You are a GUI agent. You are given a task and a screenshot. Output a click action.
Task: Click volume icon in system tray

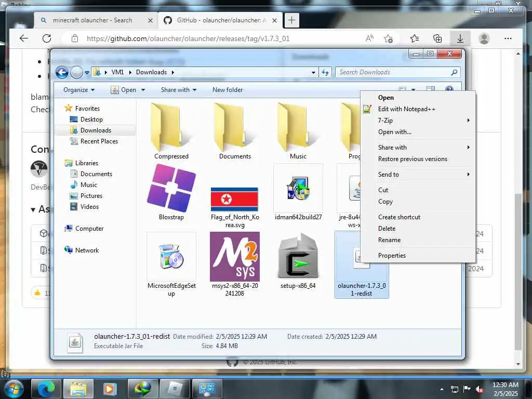point(480,389)
